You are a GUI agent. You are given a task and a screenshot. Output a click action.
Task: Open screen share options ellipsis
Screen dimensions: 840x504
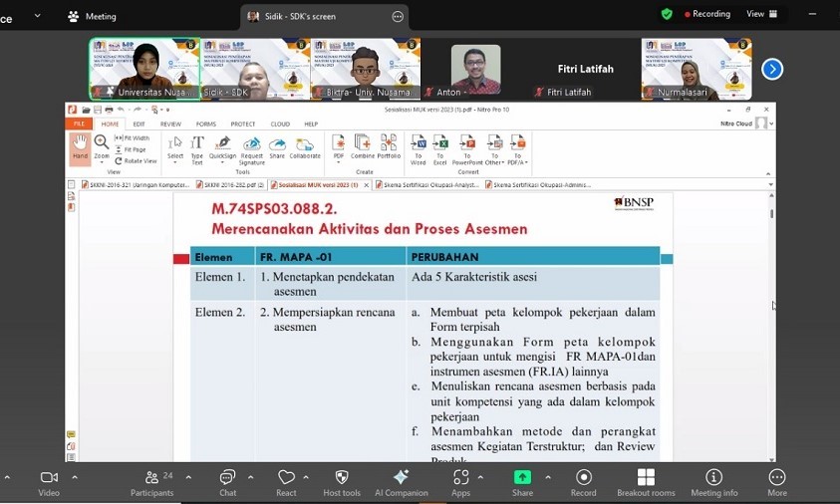(398, 17)
